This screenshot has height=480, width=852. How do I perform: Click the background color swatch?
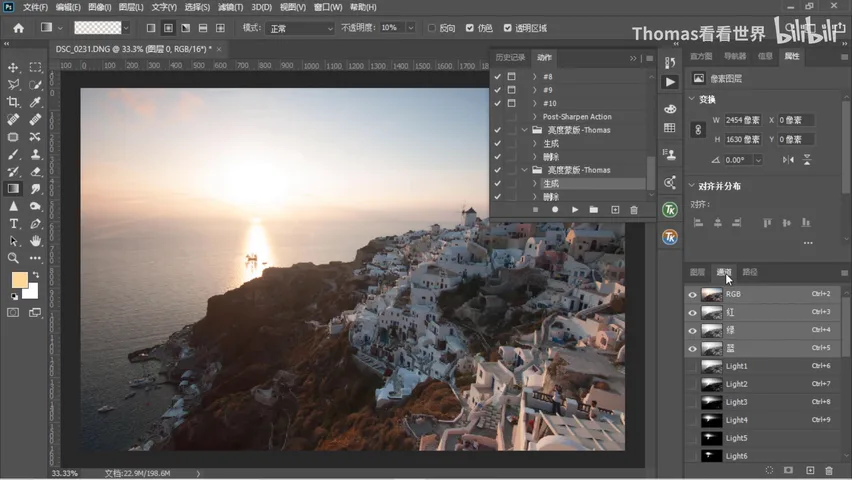[x=32, y=294]
